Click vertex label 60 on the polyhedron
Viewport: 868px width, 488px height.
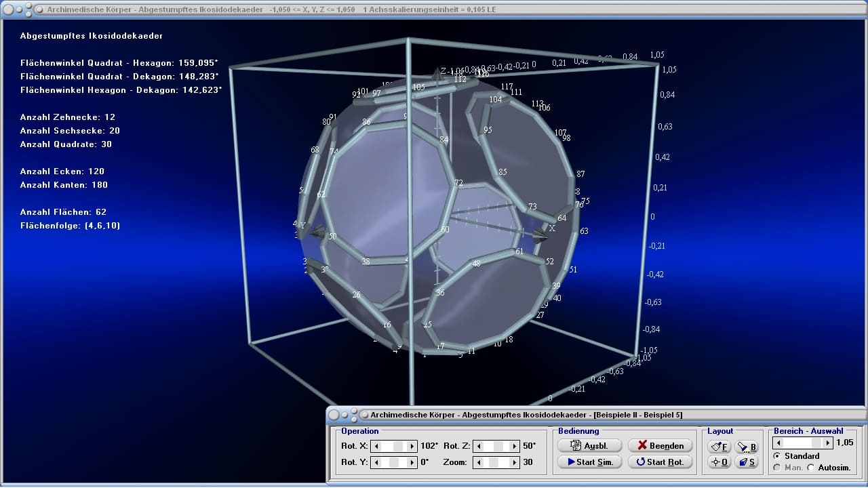(445, 230)
